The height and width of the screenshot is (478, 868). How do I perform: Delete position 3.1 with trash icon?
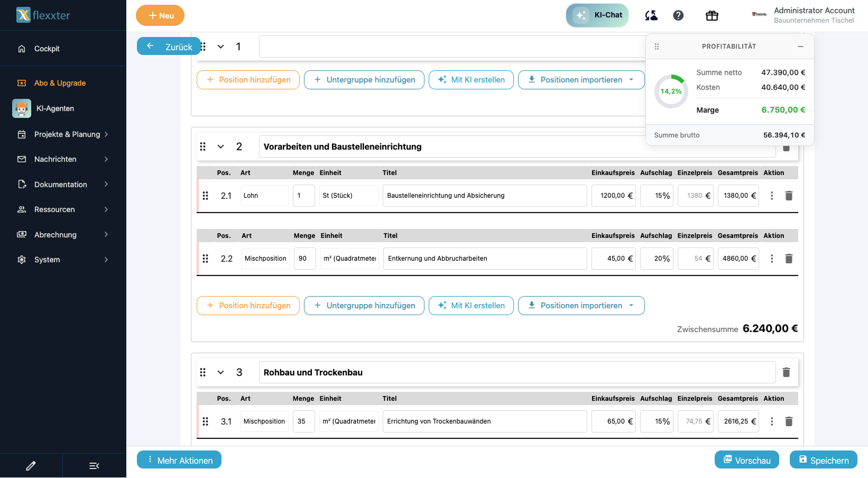(789, 421)
